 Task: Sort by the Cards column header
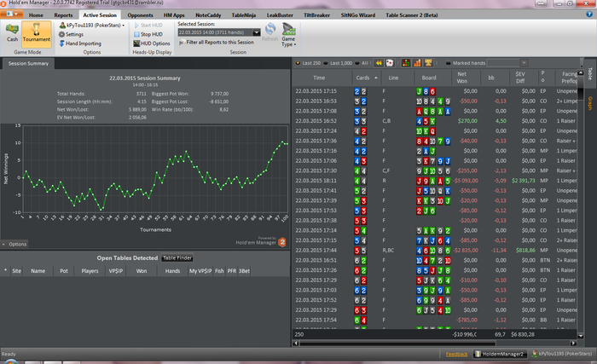coord(366,78)
